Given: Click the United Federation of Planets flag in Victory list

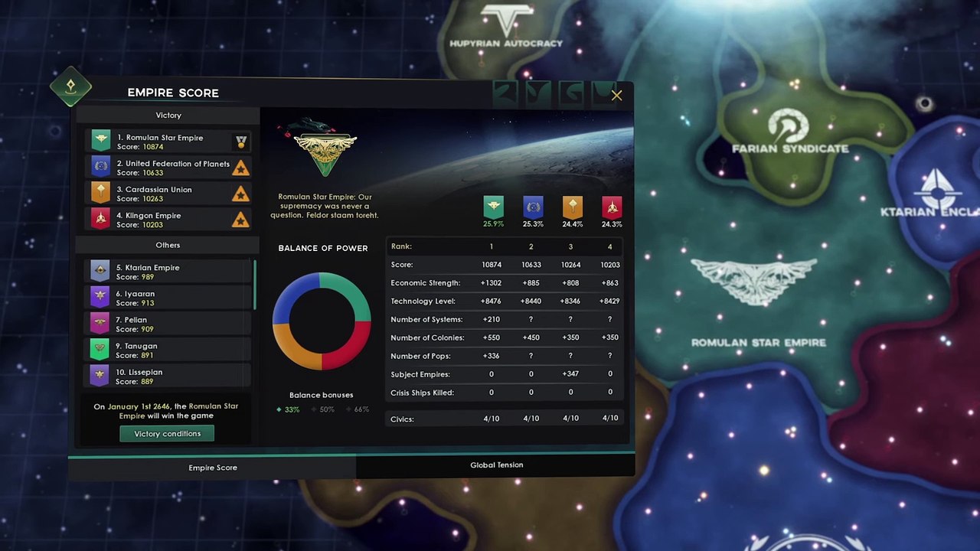Looking at the screenshot, I should [100, 167].
